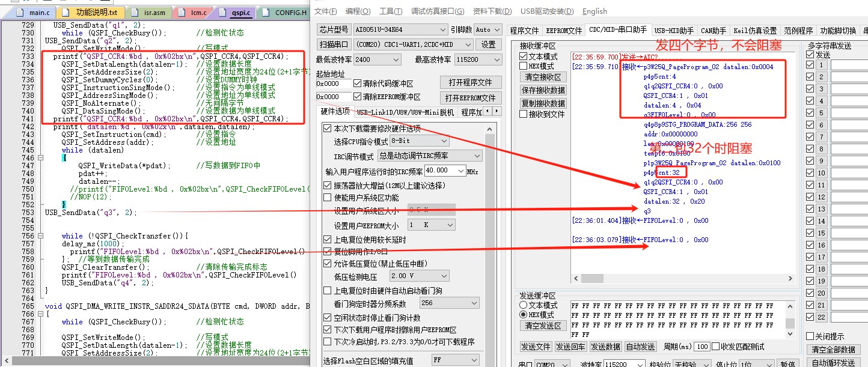868x367 pixels.
Task: Switch to the USB-HID助手 tab
Action: pos(674,31)
